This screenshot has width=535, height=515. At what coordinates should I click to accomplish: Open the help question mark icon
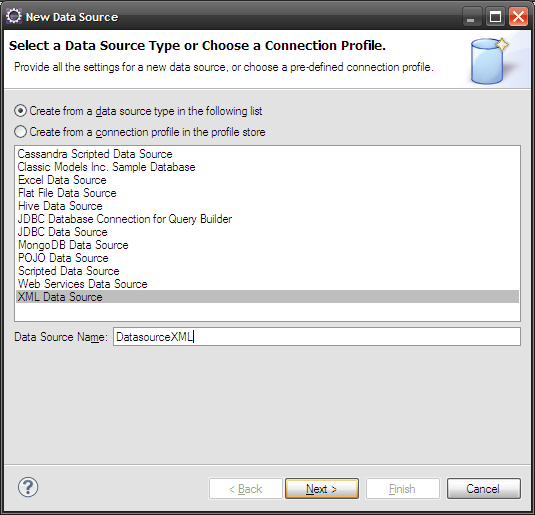pyautogui.click(x=28, y=487)
